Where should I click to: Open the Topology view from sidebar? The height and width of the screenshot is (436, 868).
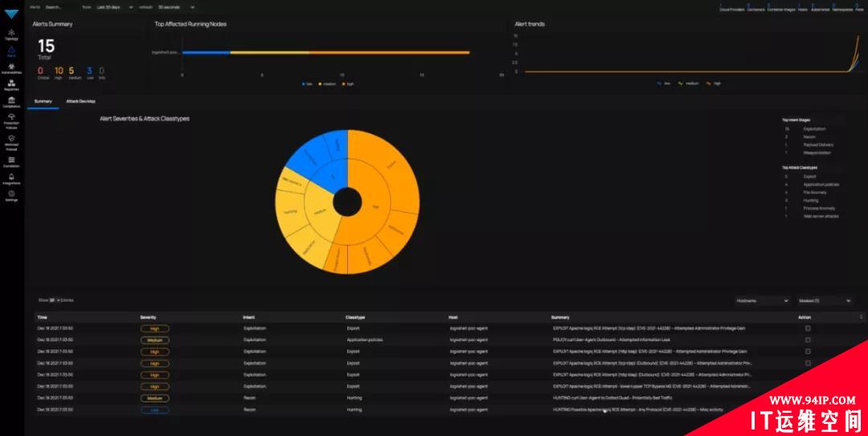(x=11, y=35)
